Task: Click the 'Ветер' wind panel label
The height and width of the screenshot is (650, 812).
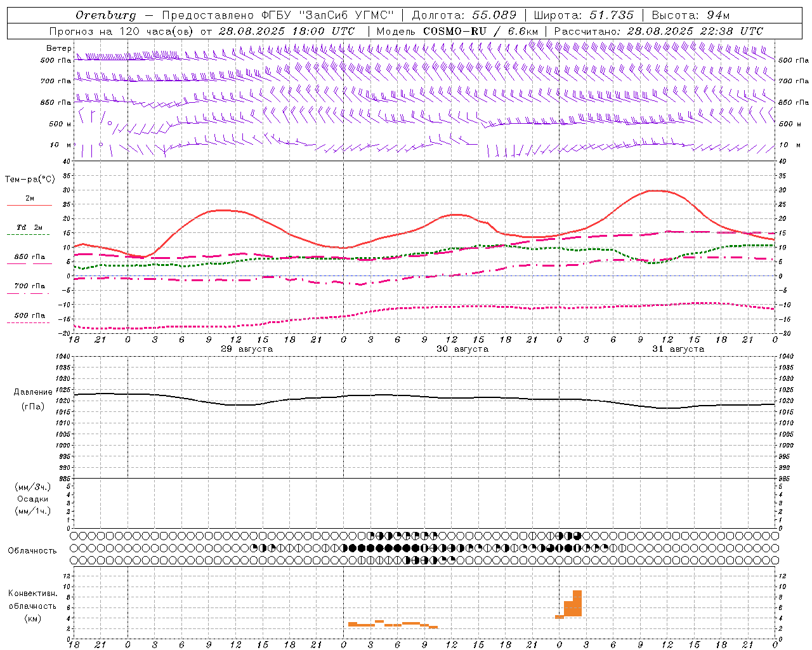Action: (x=58, y=48)
